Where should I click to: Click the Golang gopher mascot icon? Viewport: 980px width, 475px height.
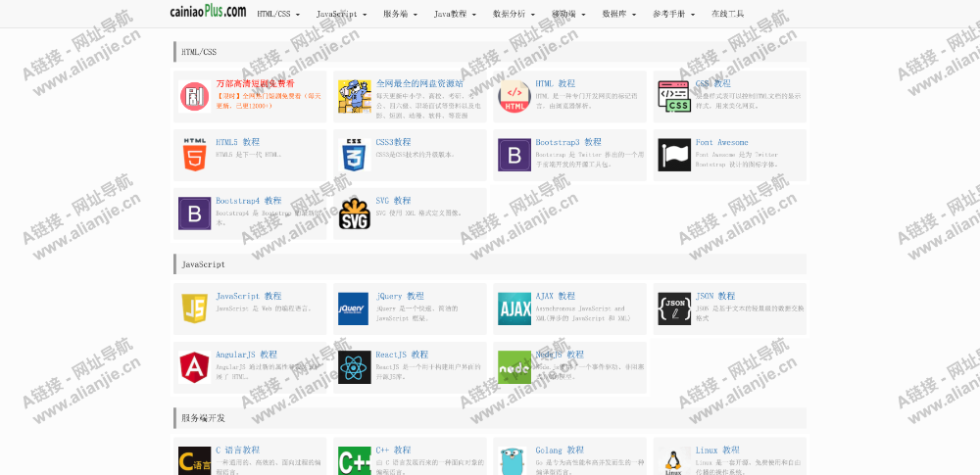pyautogui.click(x=514, y=460)
